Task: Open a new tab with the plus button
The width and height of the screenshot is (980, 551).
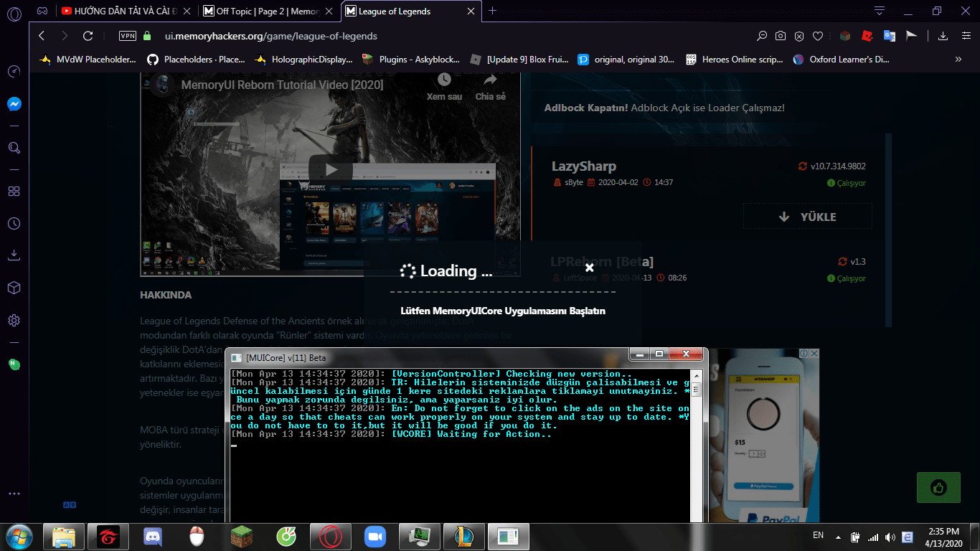Action: pyautogui.click(x=492, y=11)
